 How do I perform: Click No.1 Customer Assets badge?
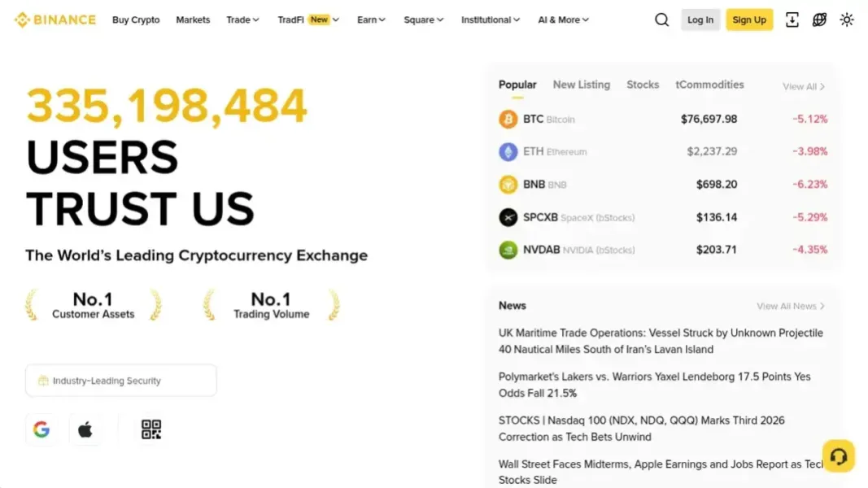pos(93,305)
